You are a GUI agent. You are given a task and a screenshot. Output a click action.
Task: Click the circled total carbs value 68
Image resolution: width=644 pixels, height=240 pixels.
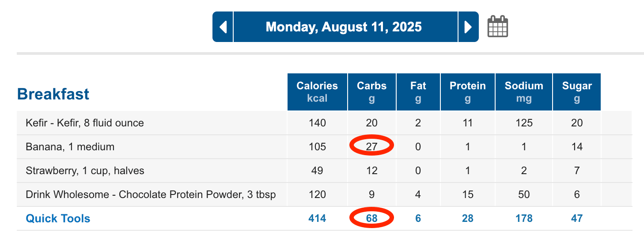click(x=372, y=218)
